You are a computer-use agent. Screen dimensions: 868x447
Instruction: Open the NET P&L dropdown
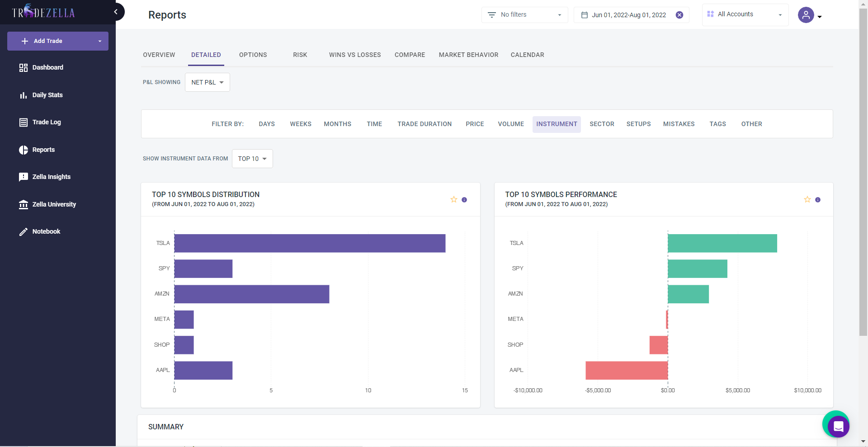(207, 82)
